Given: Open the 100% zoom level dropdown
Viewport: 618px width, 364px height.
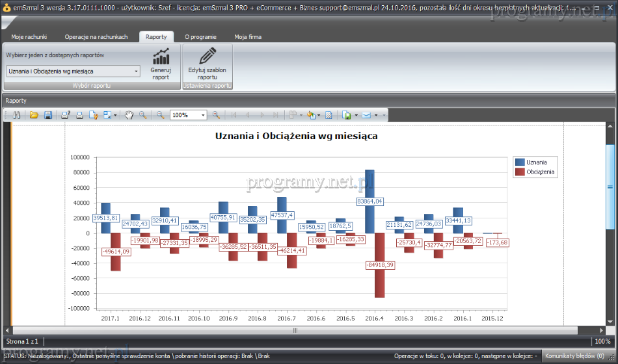Looking at the screenshot, I should [203, 115].
